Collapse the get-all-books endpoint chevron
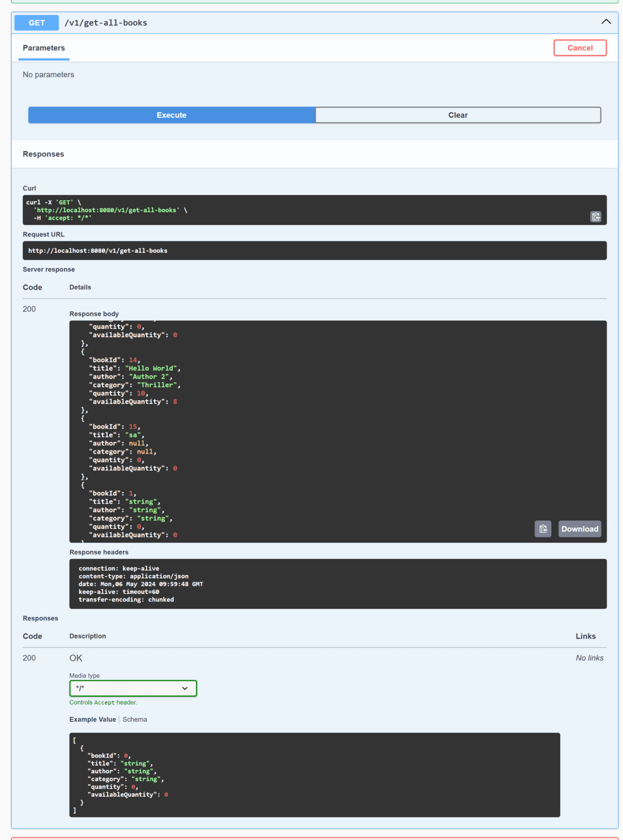 pyautogui.click(x=606, y=22)
